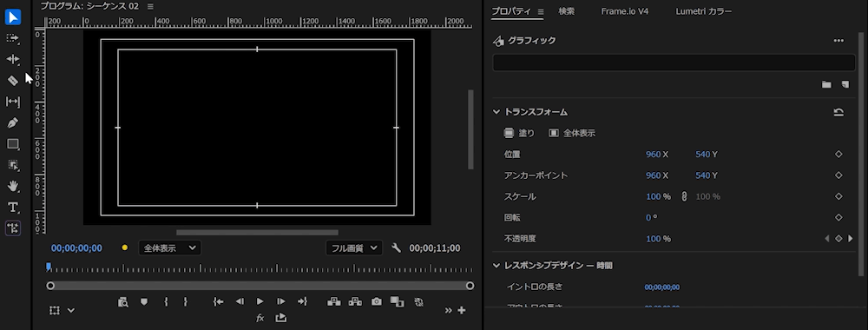The image size is (868, 330).
Task: Open the three-dot menu of グラフィック
Action: [x=838, y=41]
